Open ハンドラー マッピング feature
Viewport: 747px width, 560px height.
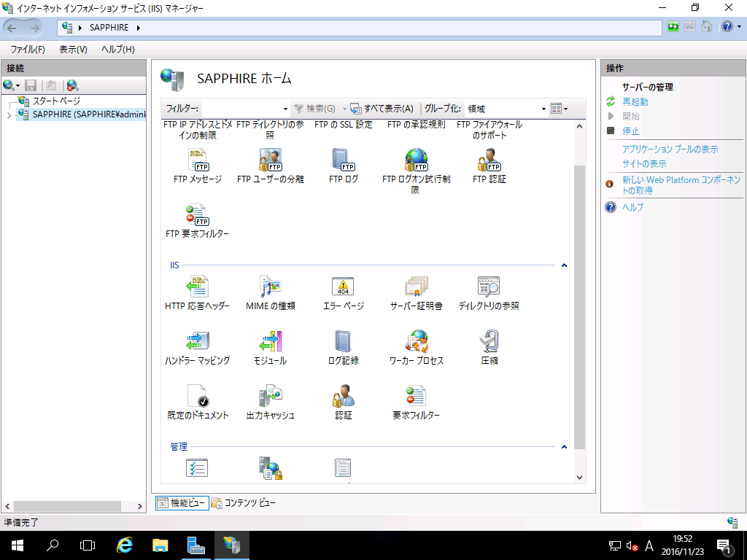pos(197,348)
